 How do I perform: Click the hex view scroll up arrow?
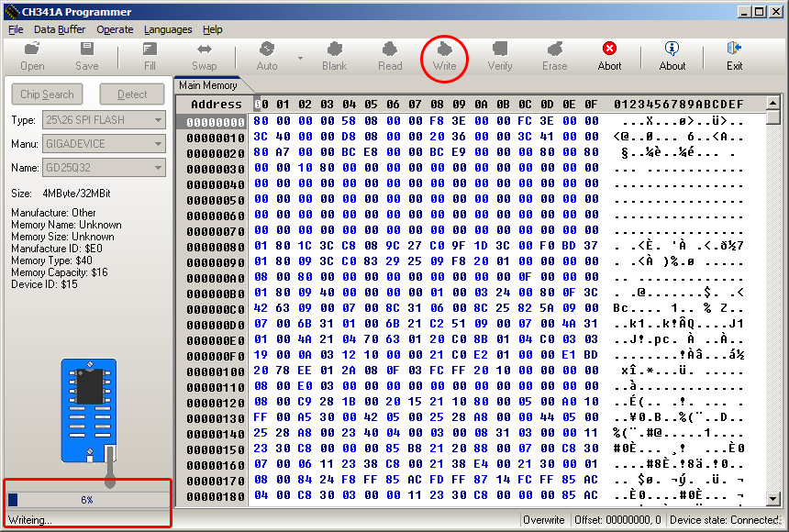pos(772,103)
